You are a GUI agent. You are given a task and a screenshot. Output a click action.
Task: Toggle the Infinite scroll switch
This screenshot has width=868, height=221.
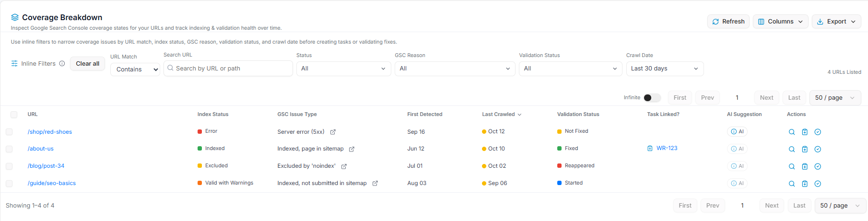point(652,98)
